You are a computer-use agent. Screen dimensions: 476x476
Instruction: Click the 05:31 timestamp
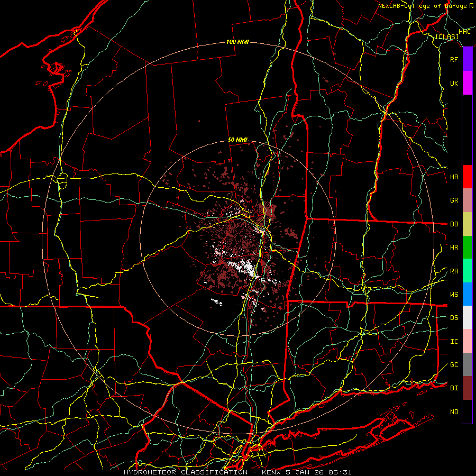[341, 472]
